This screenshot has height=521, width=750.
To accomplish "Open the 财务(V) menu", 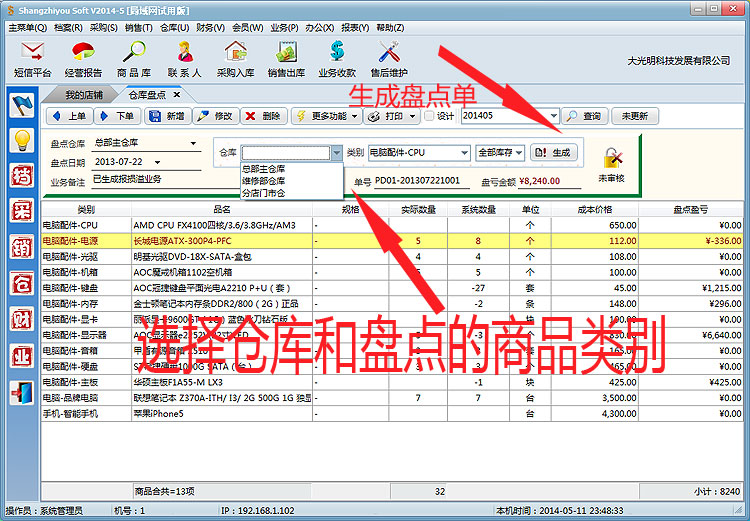I will [210, 28].
